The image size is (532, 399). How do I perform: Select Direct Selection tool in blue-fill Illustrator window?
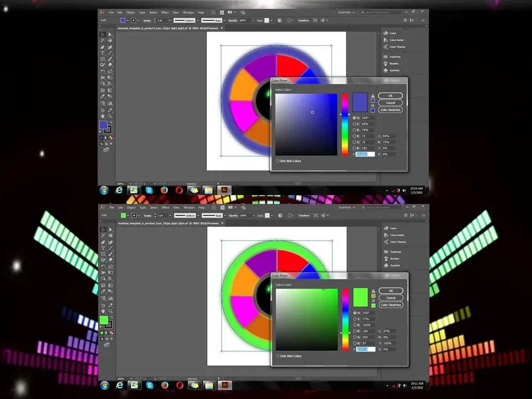(110, 34)
